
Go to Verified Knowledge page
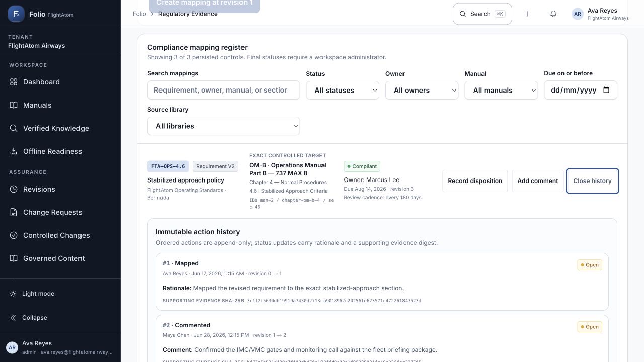pos(60,128)
